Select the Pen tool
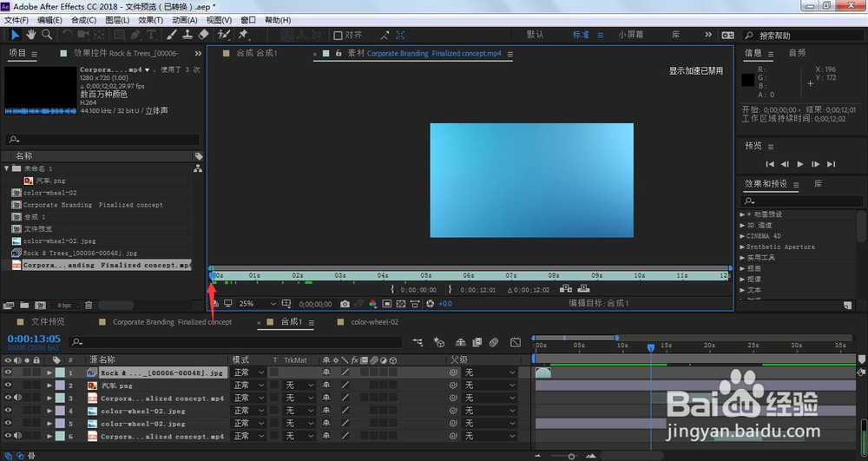Image resolution: width=868 pixels, height=461 pixels. tap(135, 35)
